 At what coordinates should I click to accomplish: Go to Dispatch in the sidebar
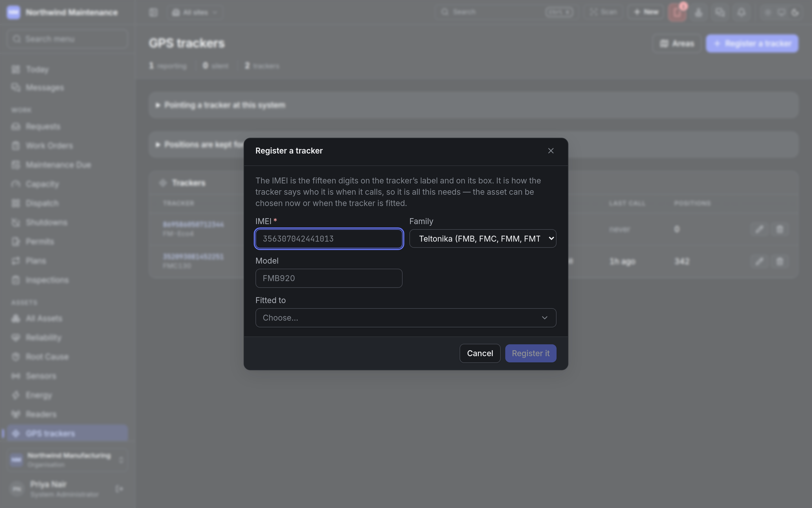pyautogui.click(x=67, y=203)
